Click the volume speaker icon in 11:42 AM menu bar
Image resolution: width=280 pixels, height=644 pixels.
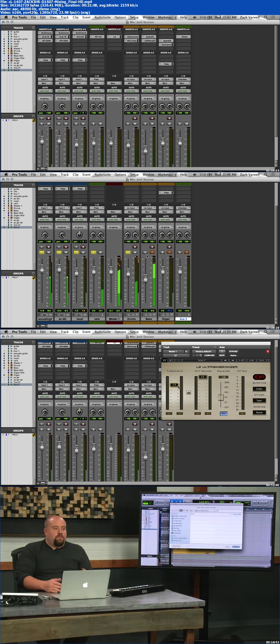195,17
